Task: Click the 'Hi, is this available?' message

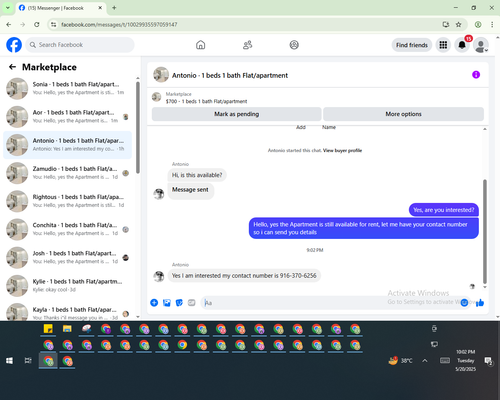Action: pos(197,175)
